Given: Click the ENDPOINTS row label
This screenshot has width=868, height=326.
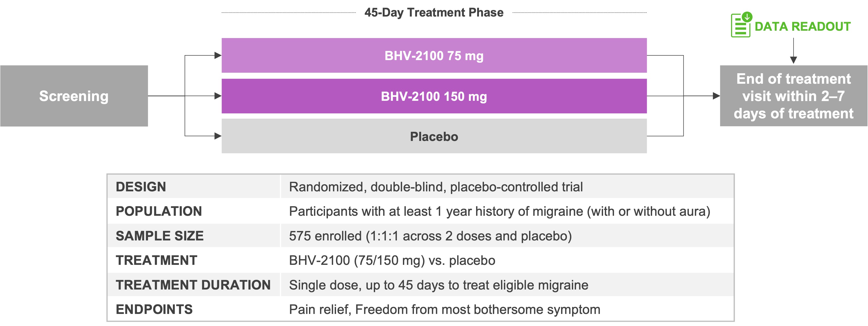Looking at the screenshot, I should (x=154, y=309).
